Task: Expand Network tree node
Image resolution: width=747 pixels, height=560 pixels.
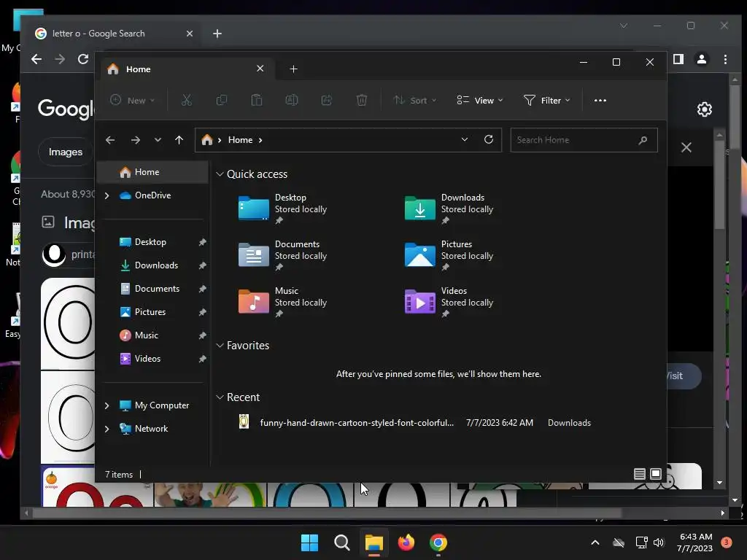Action: click(107, 429)
